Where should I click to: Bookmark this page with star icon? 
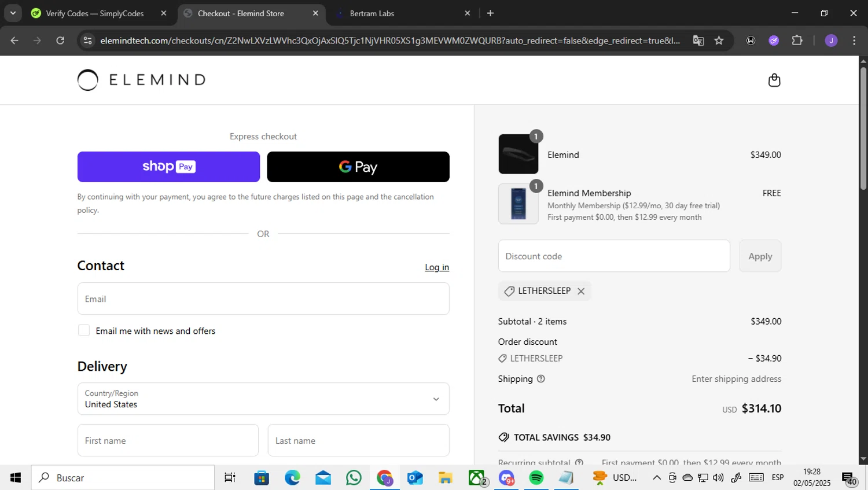pos(719,40)
